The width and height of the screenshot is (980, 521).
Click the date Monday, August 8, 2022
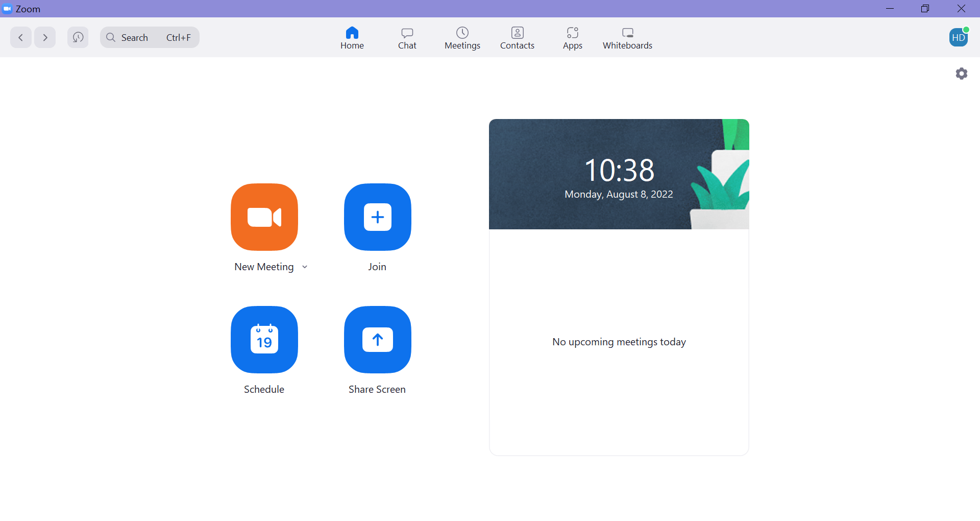coord(619,195)
